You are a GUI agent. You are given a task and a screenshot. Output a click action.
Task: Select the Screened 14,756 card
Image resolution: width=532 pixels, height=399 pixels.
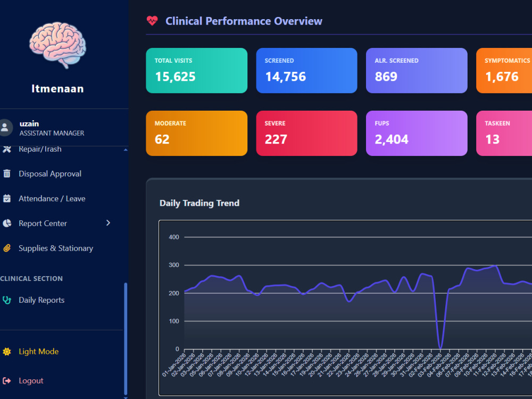[307, 71]
